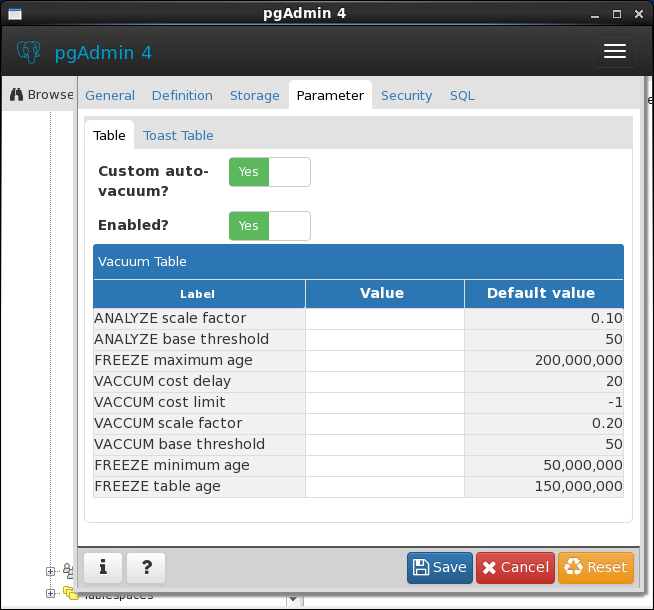654x610 pixels.
Task: Click the FREEZE table age value field
Action: click(385, 487)
